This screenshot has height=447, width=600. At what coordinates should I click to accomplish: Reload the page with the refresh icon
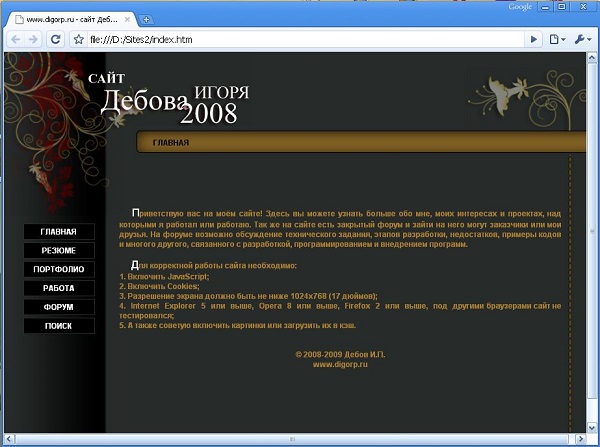[56, 39]
